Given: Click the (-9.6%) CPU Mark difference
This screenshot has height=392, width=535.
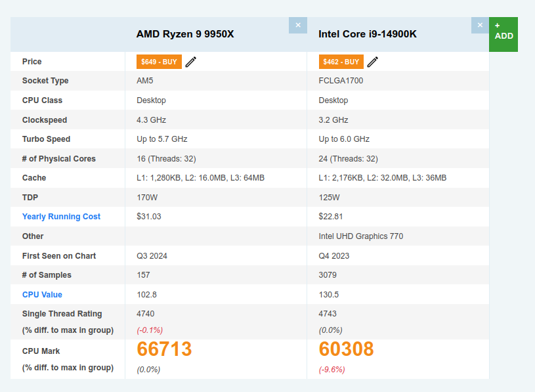Looking at the screenshot, I should coord(332,370).
